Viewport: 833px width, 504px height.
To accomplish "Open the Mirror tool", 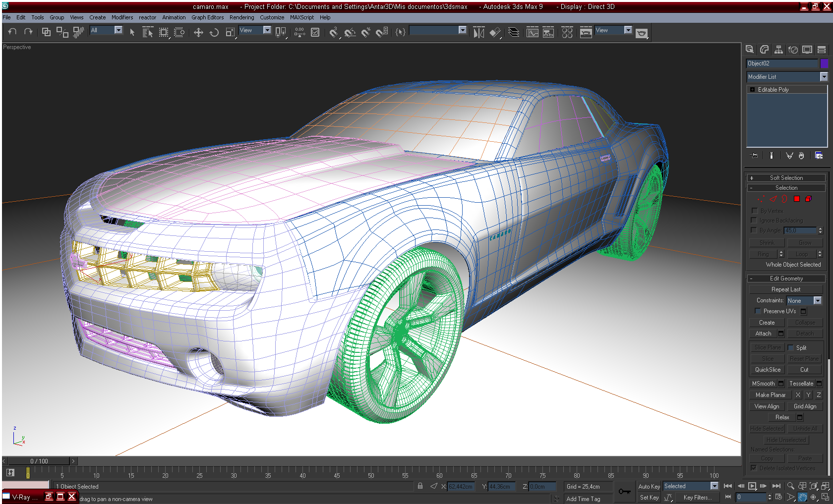I will click(478, 32).
